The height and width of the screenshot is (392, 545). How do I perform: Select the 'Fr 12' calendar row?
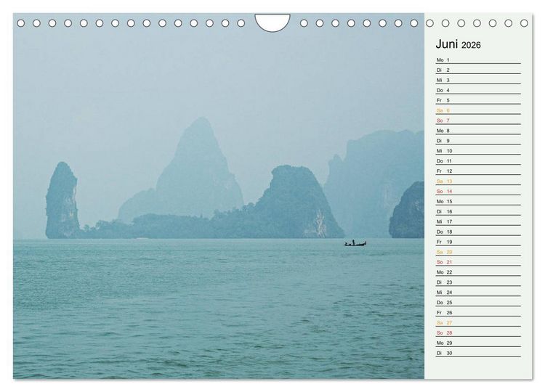coord(478,171)
